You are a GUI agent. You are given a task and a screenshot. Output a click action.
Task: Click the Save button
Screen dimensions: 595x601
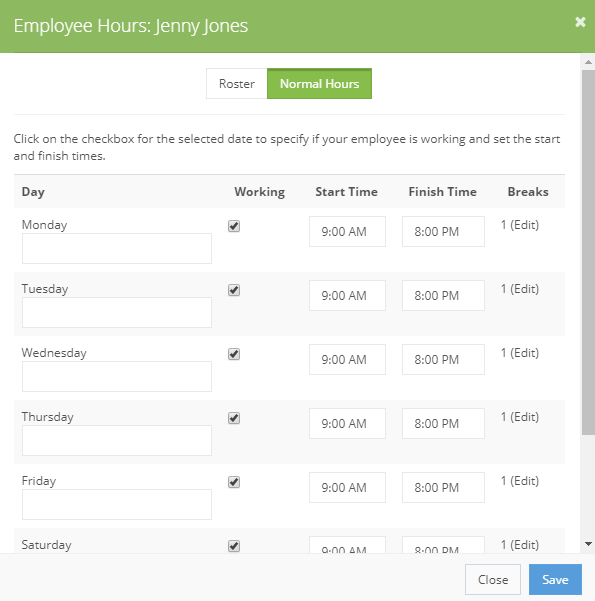[555, 580]
